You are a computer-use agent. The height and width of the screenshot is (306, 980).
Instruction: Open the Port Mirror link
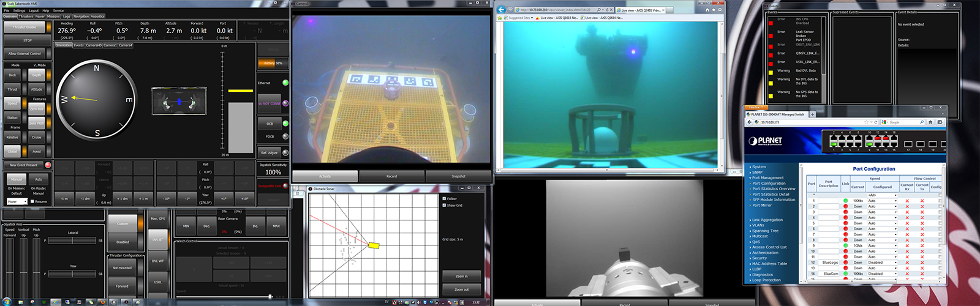(762, 205)
